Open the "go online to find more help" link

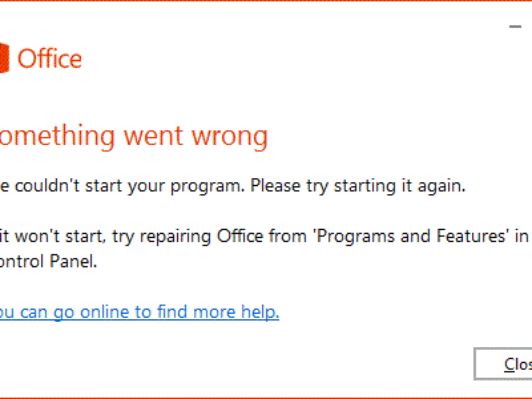(137, 313)
